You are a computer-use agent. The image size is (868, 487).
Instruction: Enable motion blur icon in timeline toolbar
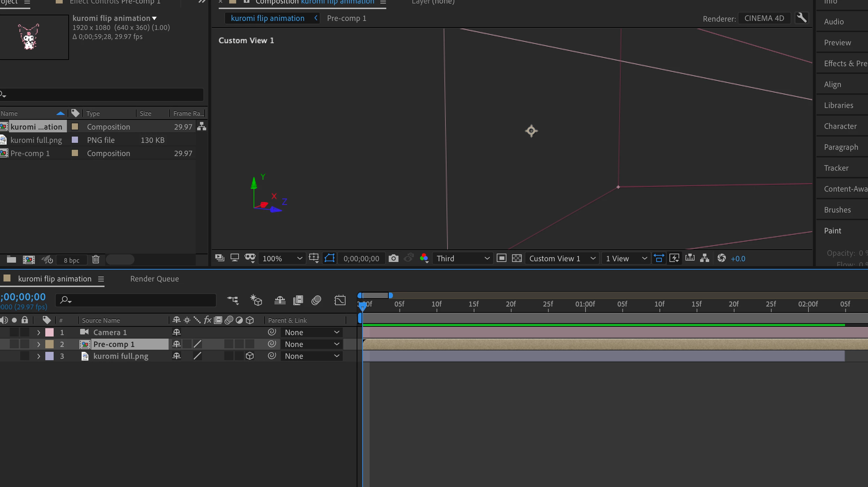click(x=316, y=300)
